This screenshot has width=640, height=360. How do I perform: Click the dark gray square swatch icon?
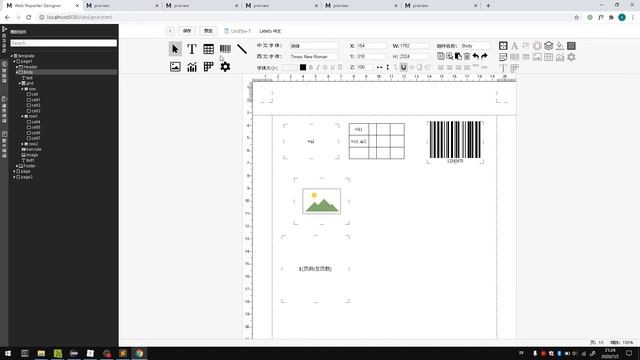coord(571,46)
